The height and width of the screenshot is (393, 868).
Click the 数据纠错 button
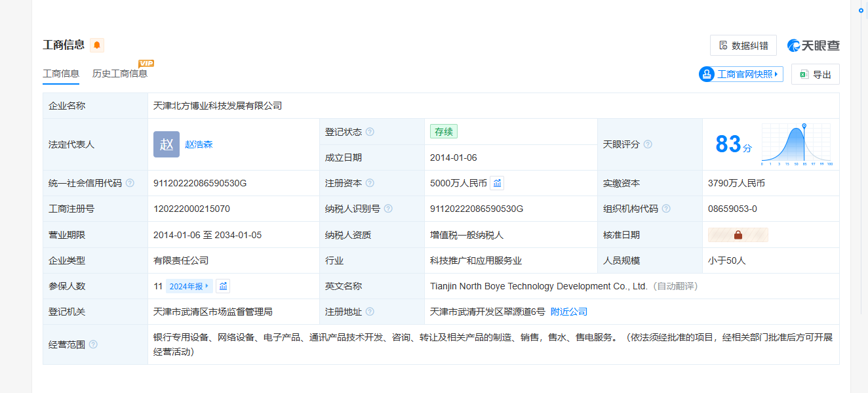point(743,45)
